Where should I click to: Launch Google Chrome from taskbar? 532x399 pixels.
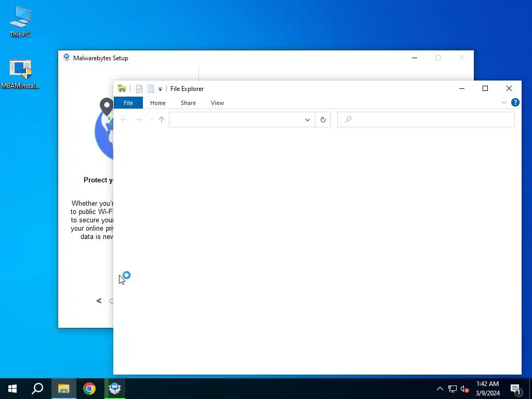pyautogui.click(x=89, y=389)
